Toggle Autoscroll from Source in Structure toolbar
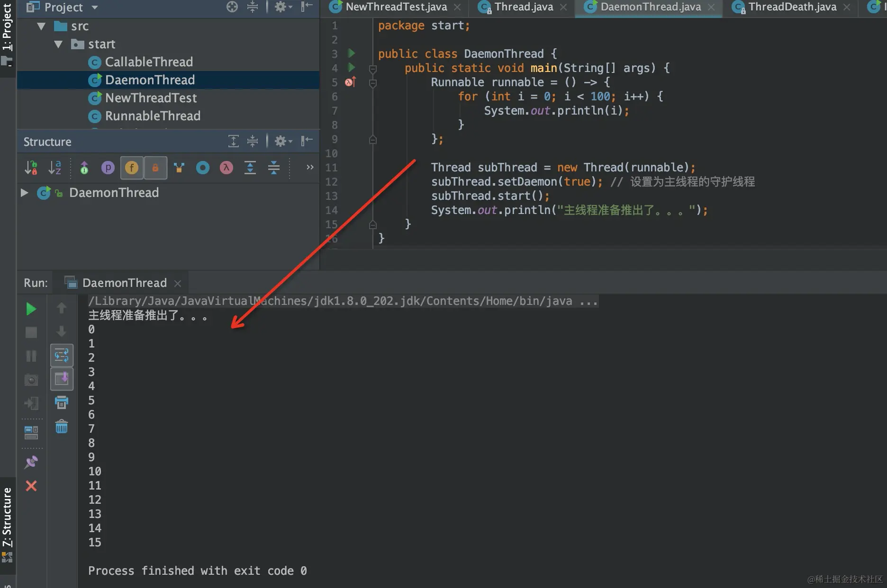887x588 pixels. pyautogui.click(x=274, y=168)
